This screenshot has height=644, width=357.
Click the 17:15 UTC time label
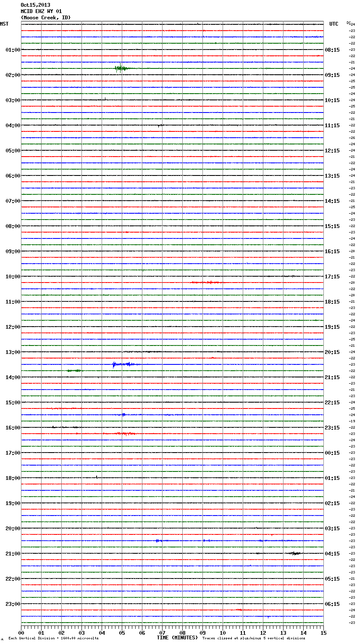332,277
